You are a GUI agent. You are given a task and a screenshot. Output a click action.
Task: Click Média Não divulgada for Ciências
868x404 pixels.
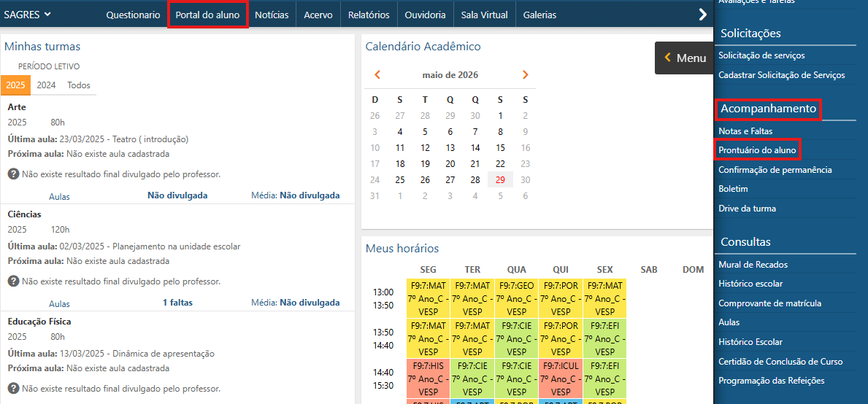tap(295, 303)
